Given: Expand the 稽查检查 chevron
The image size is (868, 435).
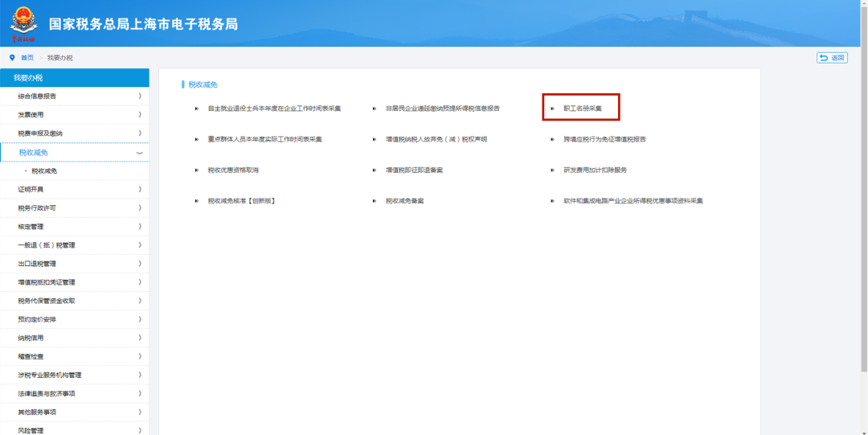Looking at the screenshot, I should [140, 356].
